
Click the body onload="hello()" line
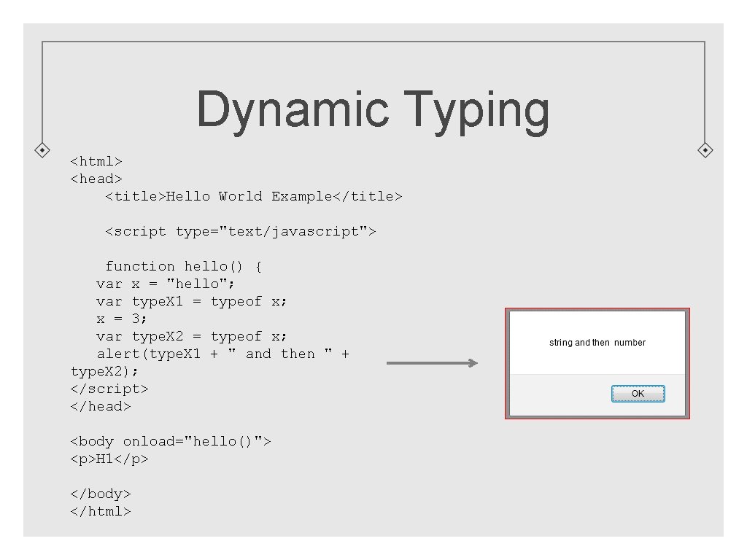tap(171, 442)
